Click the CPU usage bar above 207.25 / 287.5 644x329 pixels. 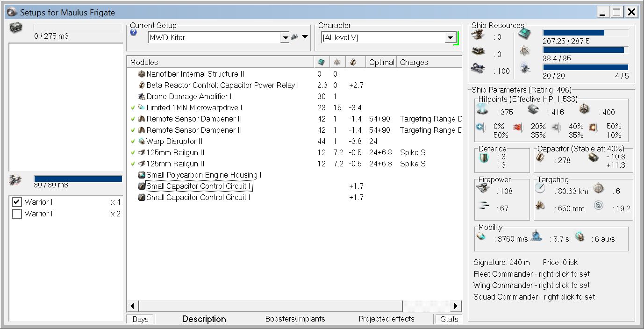coord(585,33)
